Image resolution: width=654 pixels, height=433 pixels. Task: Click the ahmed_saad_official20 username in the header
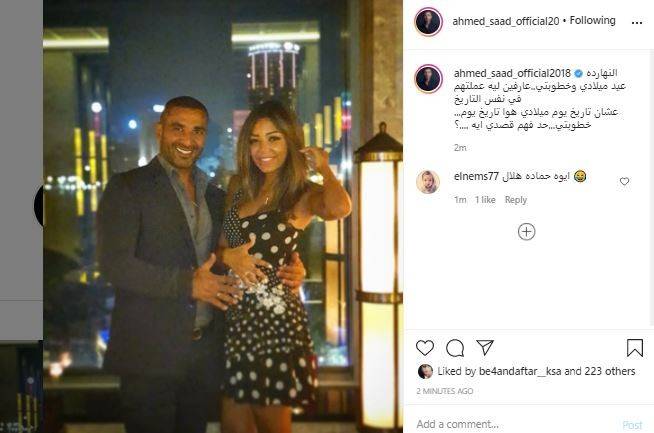click(506, 21)
